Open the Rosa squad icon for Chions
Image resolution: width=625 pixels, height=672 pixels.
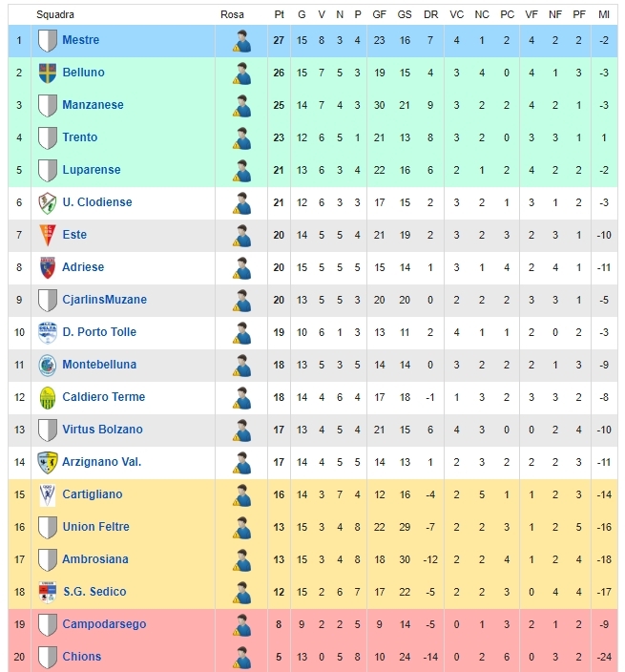coord(241,657)
